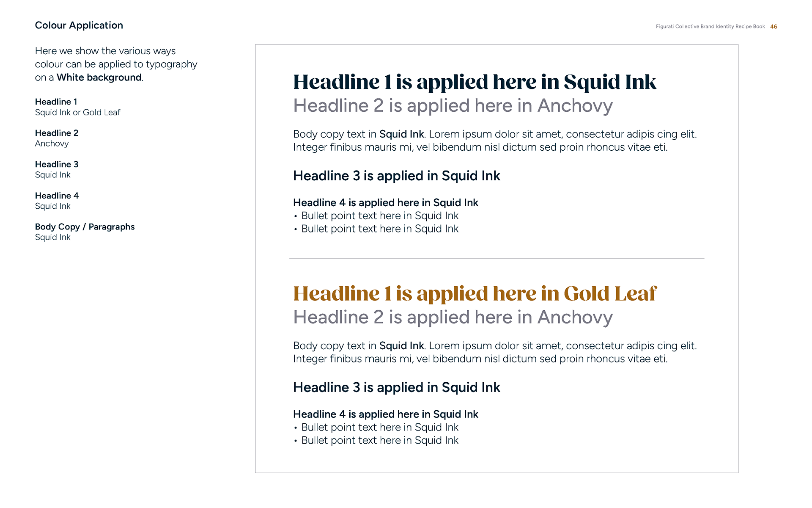
Task: Click the Squid Ink or Gold Leaf text
Action: 77,113
